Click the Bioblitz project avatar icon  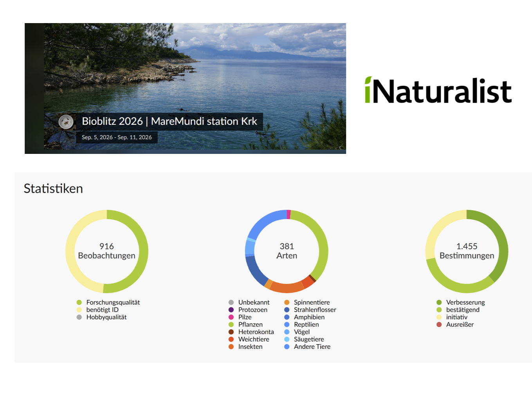66,122
